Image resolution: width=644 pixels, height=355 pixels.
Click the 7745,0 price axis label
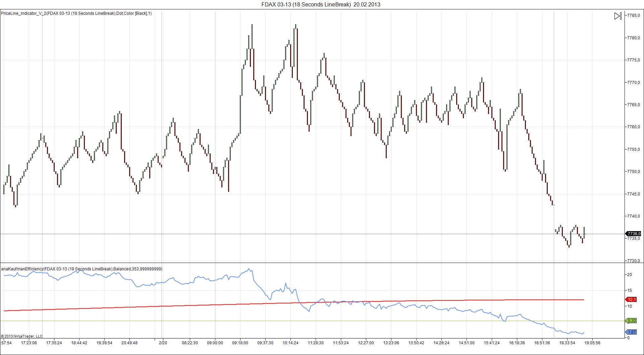634,194
